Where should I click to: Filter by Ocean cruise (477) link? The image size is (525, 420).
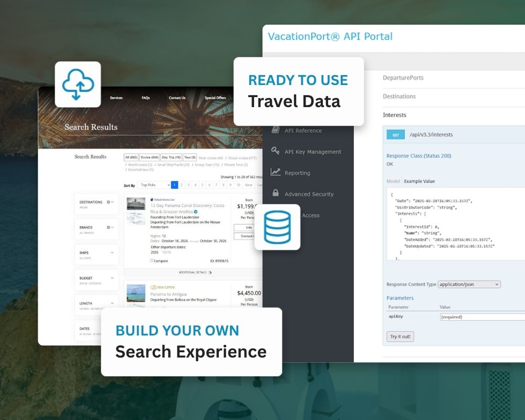tap(243, 157)
